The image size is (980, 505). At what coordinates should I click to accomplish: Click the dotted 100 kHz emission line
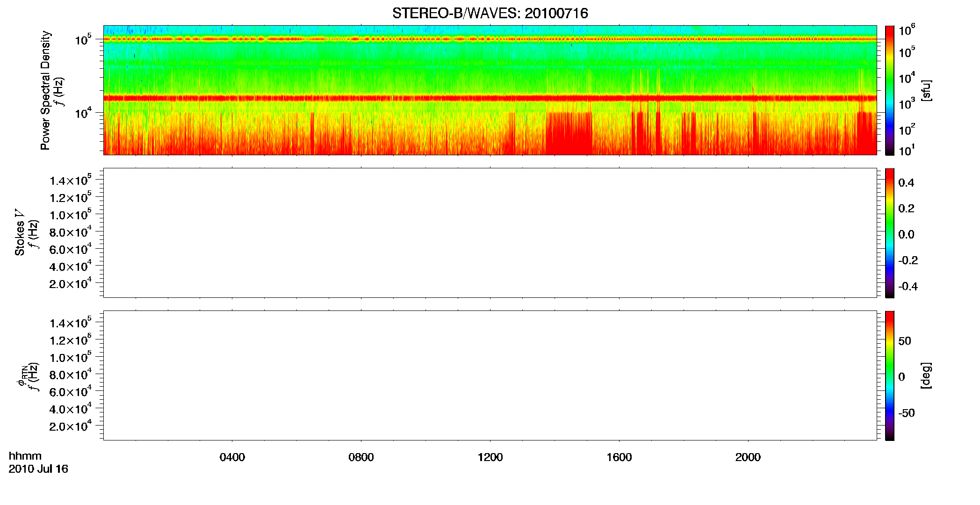[x=490, y=39]
